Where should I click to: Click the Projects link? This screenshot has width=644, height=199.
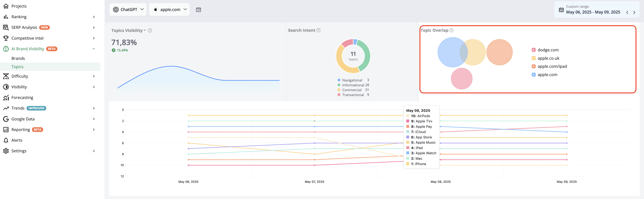point(19,6)
